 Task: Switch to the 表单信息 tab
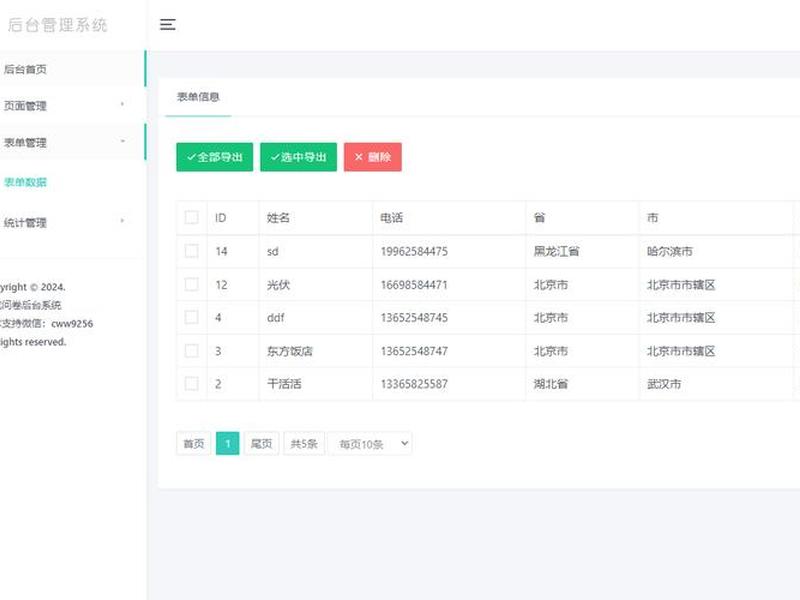[198, 96]
